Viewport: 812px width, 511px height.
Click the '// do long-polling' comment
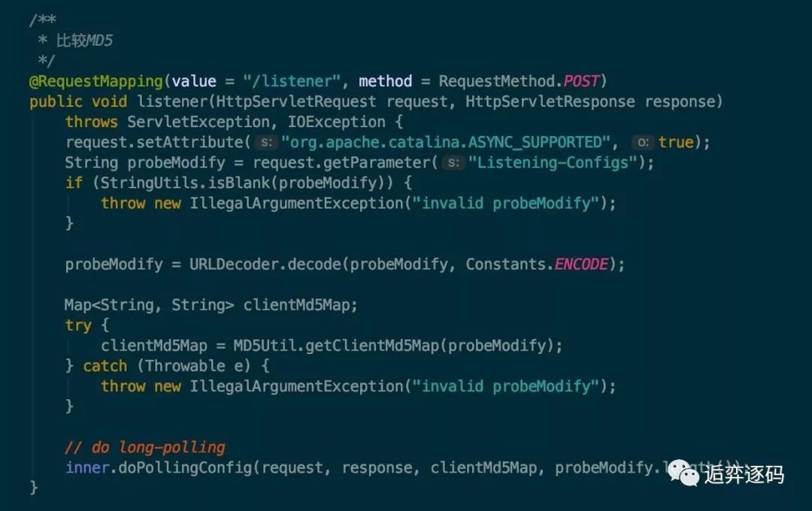(x=145, y=447)
